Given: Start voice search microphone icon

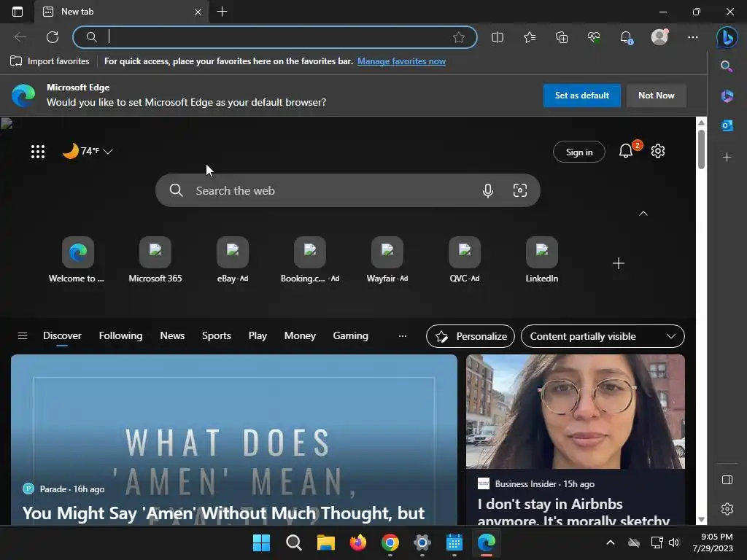Looking at the screenshot, I should pyautogui.click(x=487, y=190).
